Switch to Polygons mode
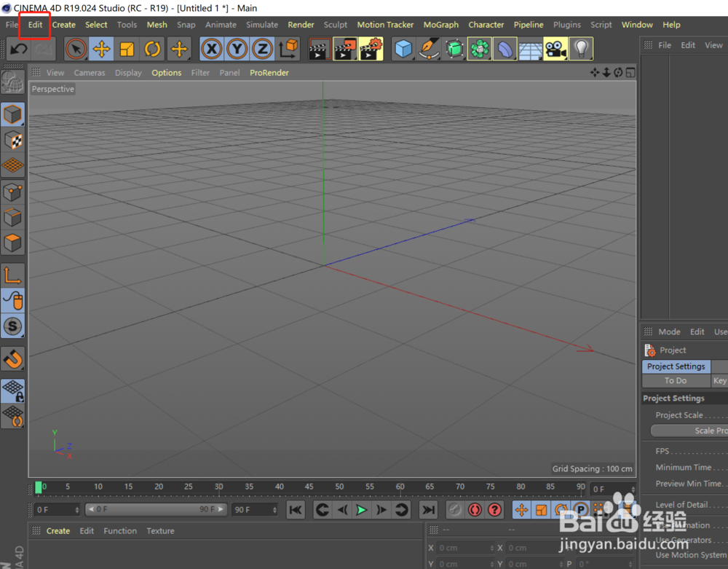The width and height of the screenshot is (728, 569). pyautogui.click(x=12, y=243)
